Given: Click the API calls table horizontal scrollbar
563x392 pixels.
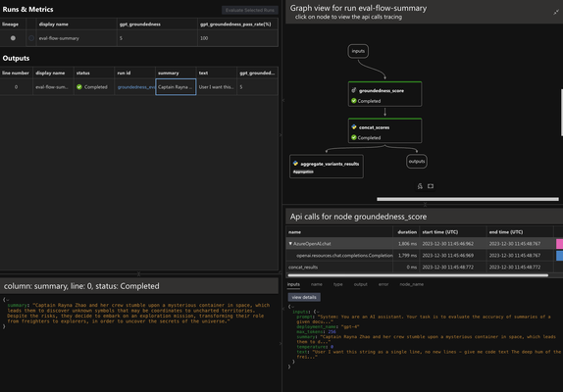Looking at the screenshot, I should pos(418,275).
